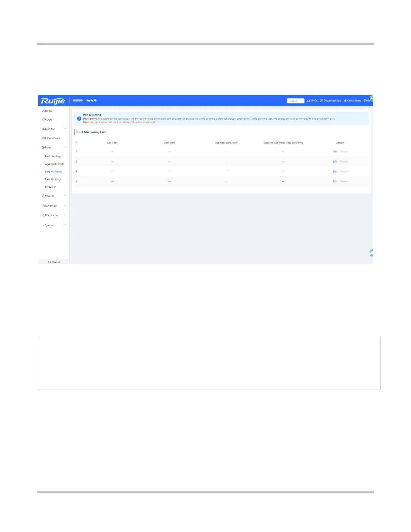411x532 pixels.
Task: Click Receive Pkt from Non-Src Ports header
Action: pos(283,143)
